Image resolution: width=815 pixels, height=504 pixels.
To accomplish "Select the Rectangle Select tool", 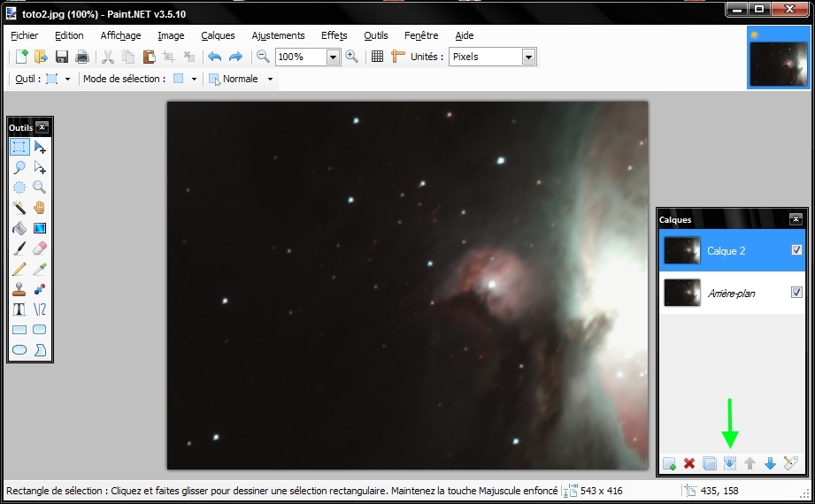I will 19,147.
